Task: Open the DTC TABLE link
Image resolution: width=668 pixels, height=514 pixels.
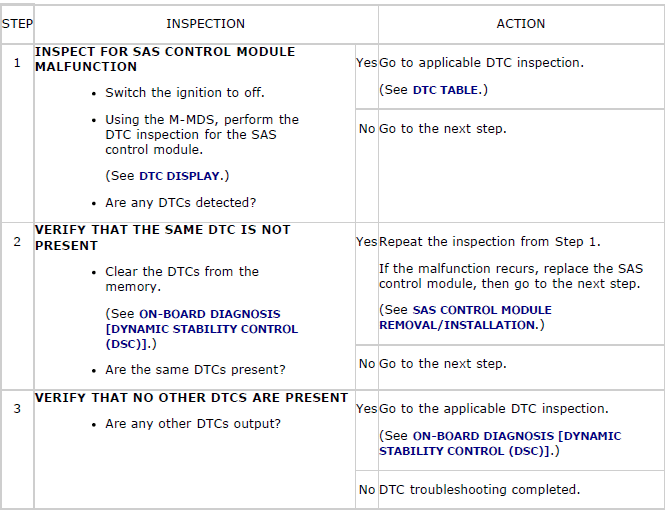Action: click(x=445, y=90)
